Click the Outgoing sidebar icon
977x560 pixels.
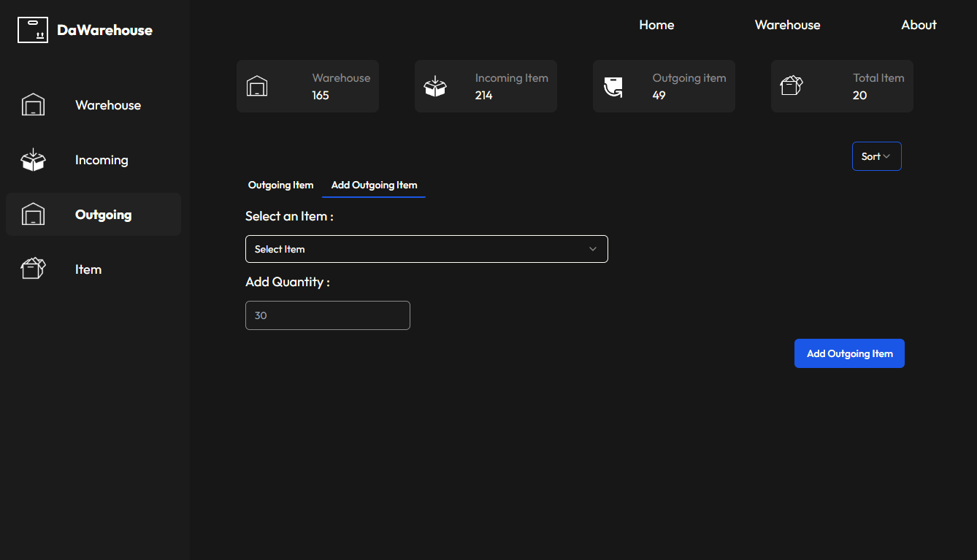[33, 215]
